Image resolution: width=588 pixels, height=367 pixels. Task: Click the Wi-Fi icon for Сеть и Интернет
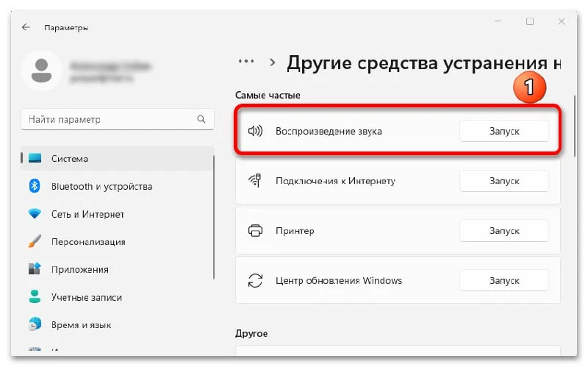[x=35, y=213]
